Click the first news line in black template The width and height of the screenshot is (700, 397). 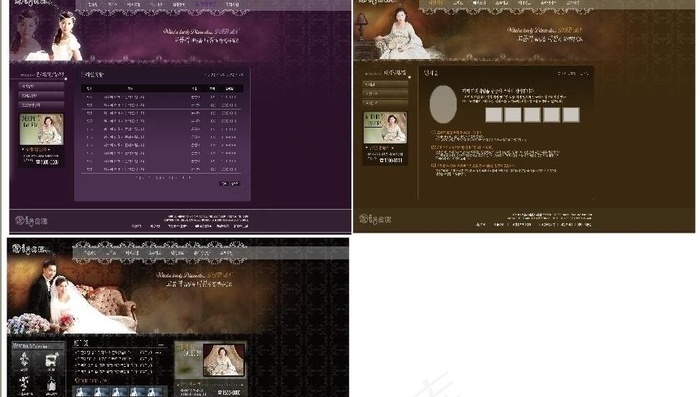118,352
